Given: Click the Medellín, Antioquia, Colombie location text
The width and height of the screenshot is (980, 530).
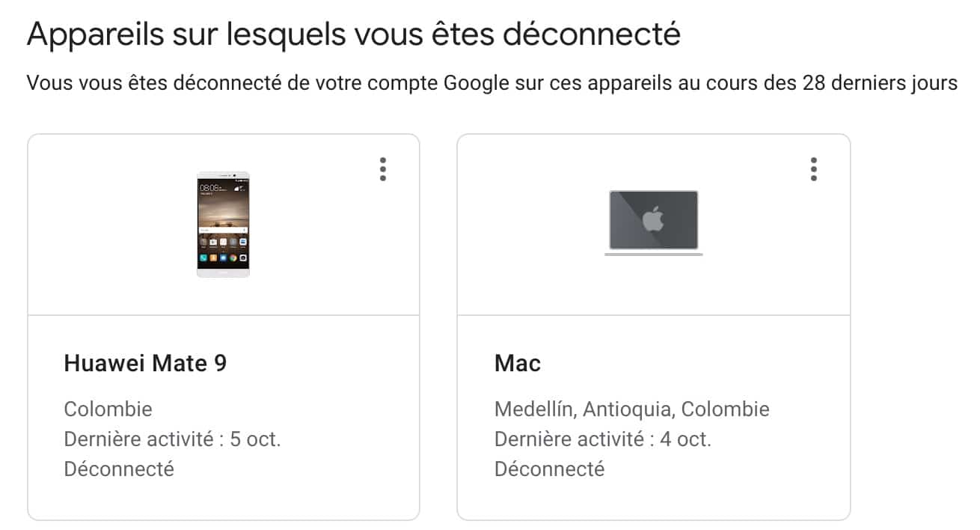Looking at the screenshot, I should point(631,409).
